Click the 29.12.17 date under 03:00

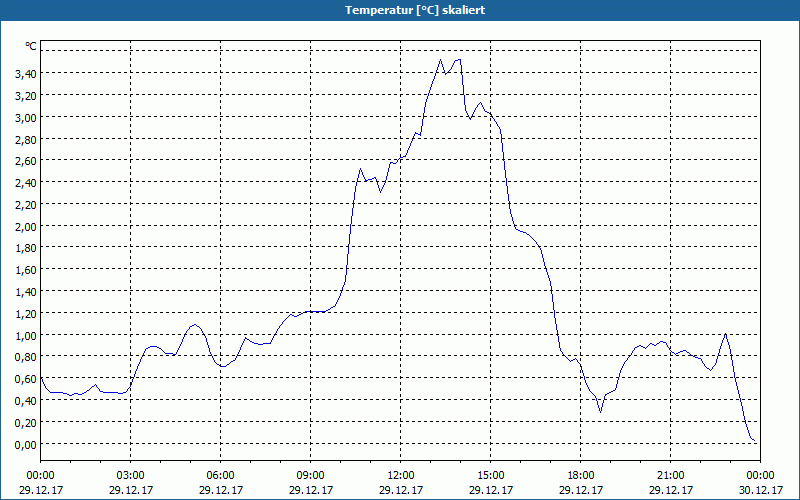pos(131,490)
